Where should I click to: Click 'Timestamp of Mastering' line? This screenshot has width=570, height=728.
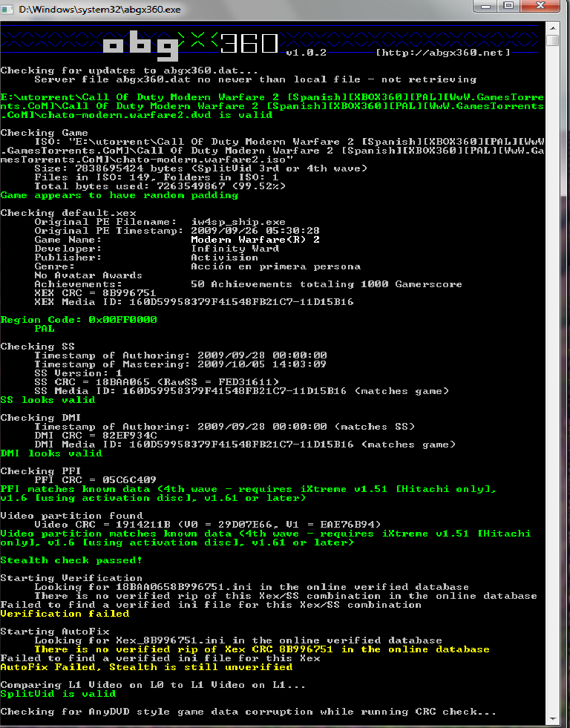[180, 364]
